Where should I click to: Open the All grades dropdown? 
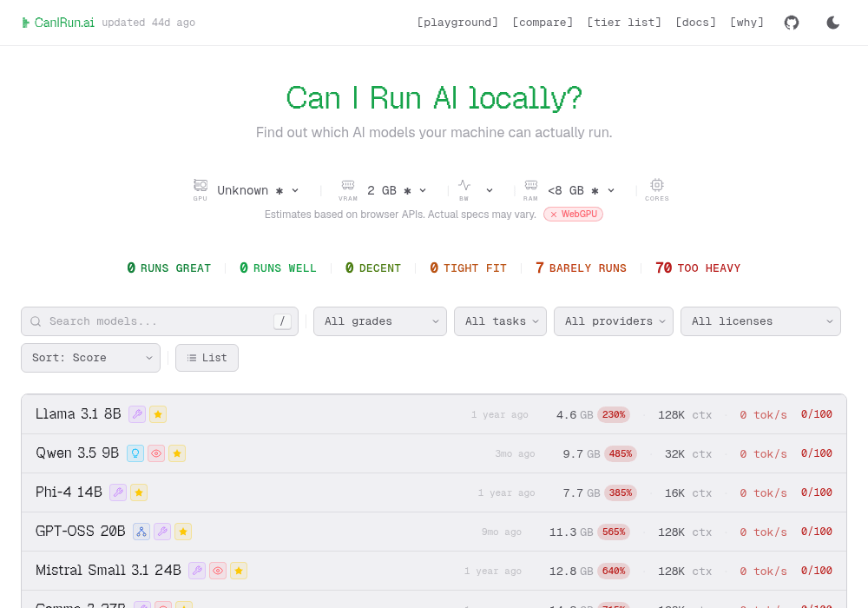pos(380,321)
